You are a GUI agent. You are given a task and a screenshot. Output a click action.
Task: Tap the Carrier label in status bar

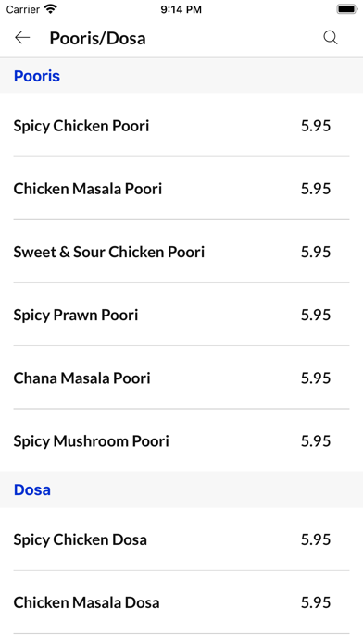23,9
